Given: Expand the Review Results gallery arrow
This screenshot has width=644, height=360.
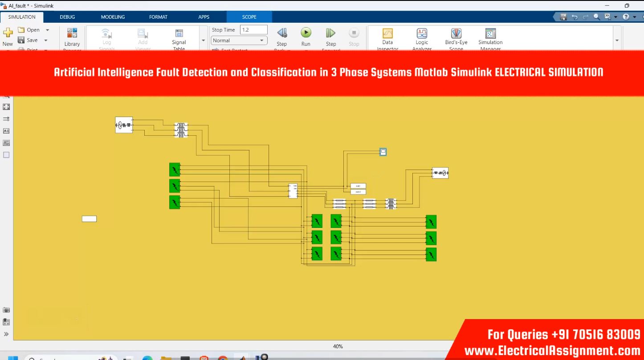Looking at the screenshot, I should (617, 40).
